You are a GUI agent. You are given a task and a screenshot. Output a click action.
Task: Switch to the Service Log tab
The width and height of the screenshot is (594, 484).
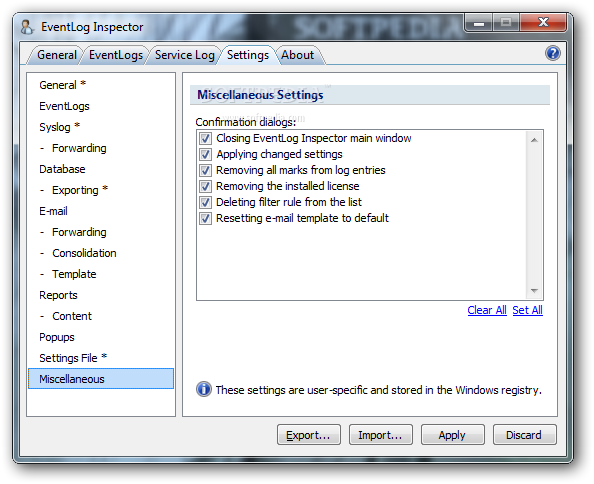pyautogui.click(x=185, y=55)
